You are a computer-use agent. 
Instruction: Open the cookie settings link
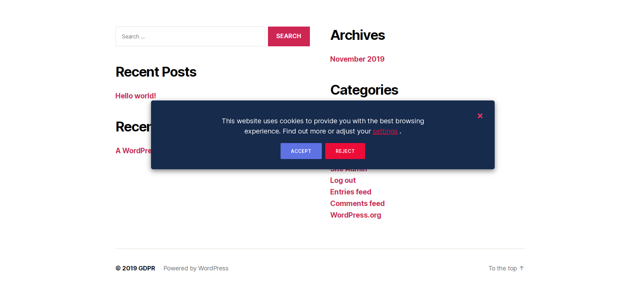(385, 131)
